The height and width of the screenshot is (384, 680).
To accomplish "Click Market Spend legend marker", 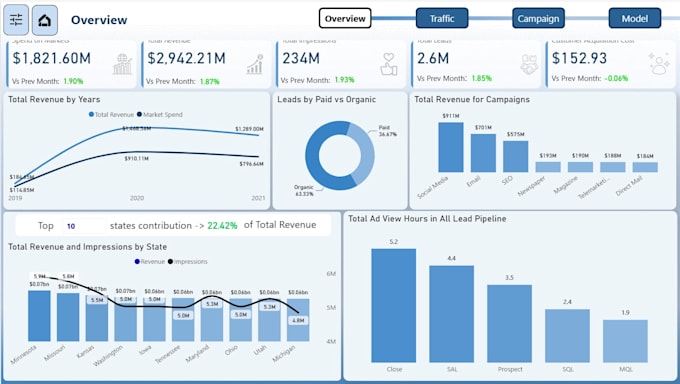I will pos(139,115).
